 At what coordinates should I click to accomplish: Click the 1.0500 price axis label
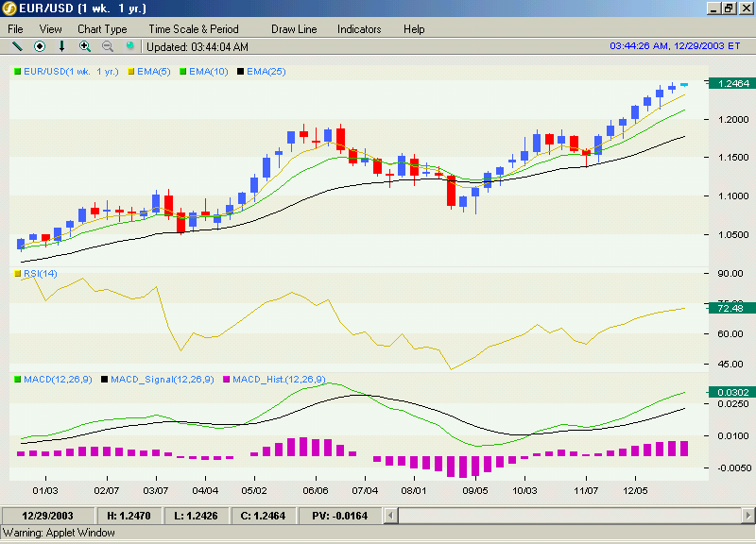click(733, 234)
